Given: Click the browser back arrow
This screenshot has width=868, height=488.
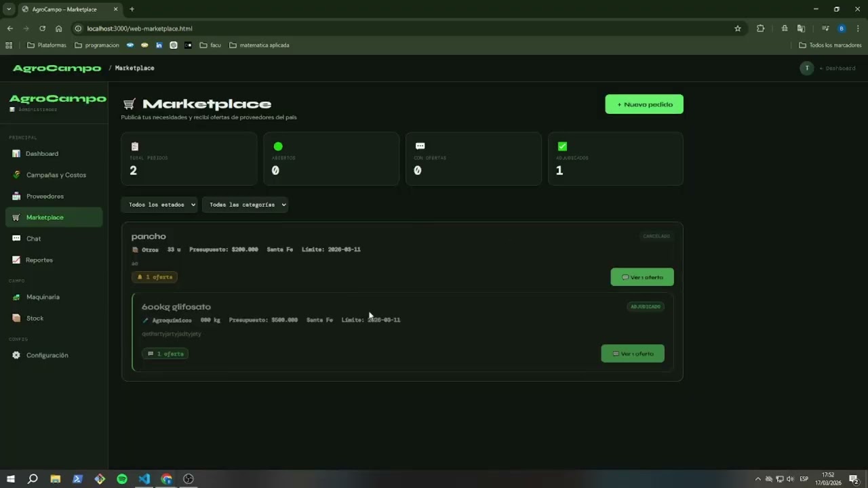Looking at the screenshot, I should [9, 28].
